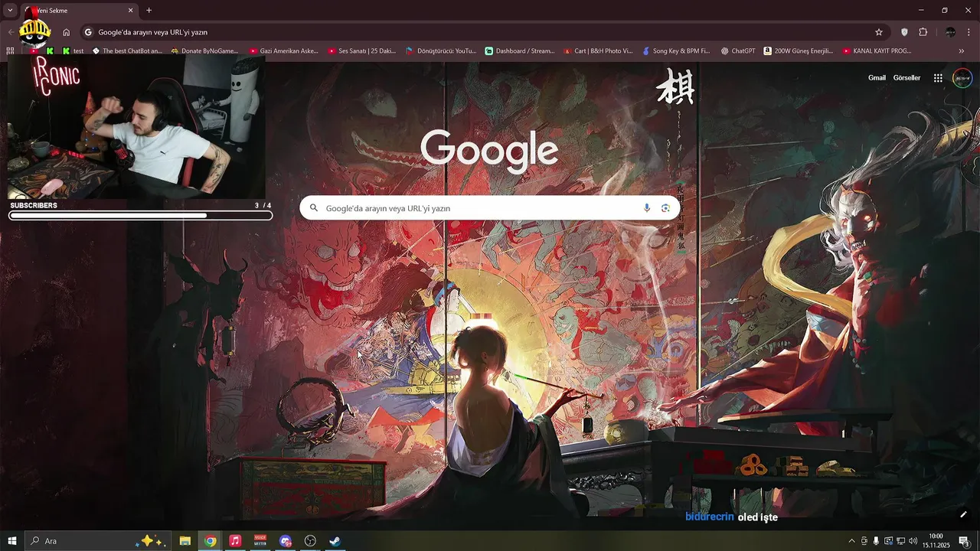Open the 'Dashboard / Stream...' bookmark
The width and height of the screenshot is (980, 551).
click(x=520, y=51)
